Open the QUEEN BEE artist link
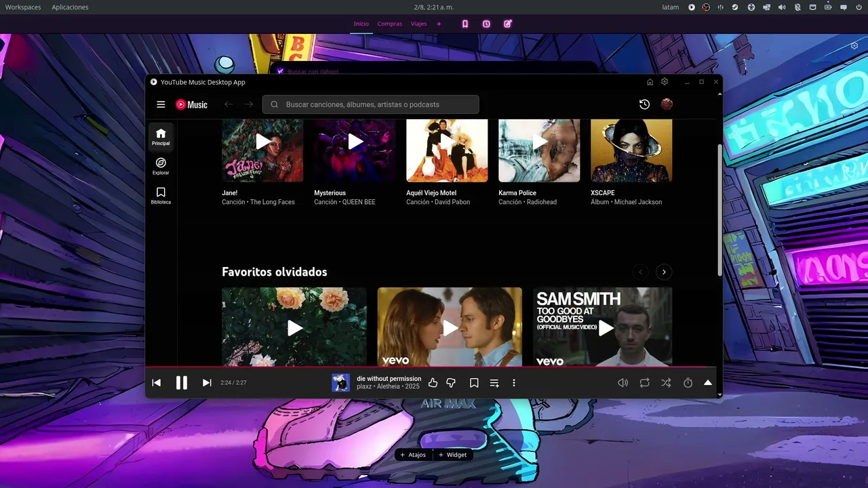Screen dimensions: 868x488 click(x=359, y=202)
